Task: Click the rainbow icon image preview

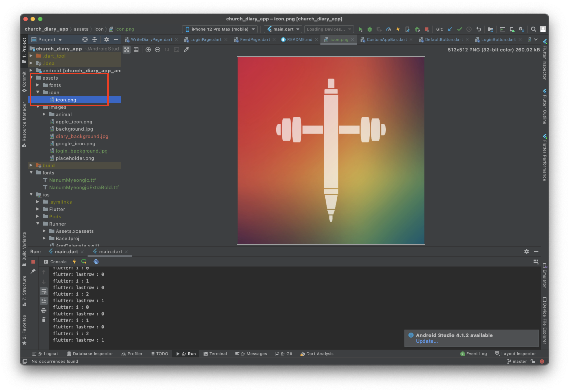Action: tap(331, 150)
